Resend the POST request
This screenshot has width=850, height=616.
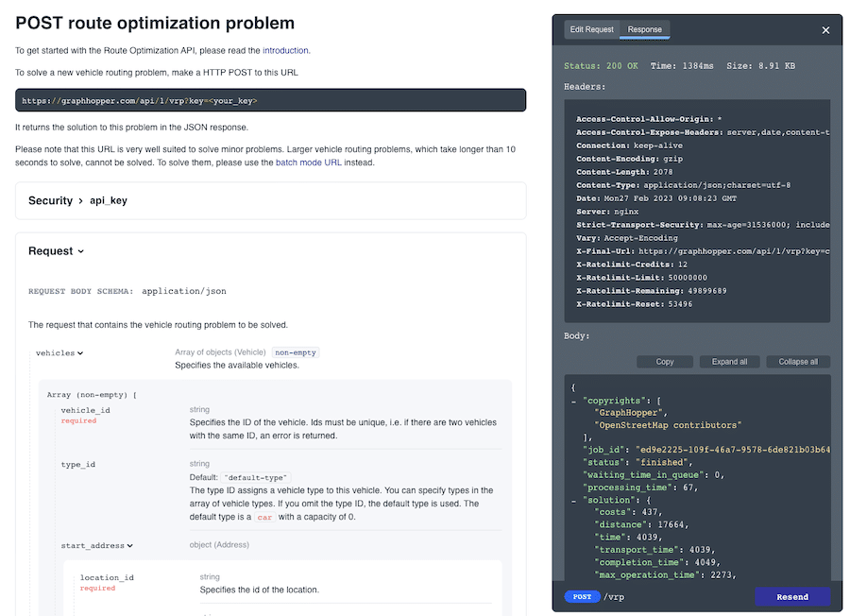791,597
